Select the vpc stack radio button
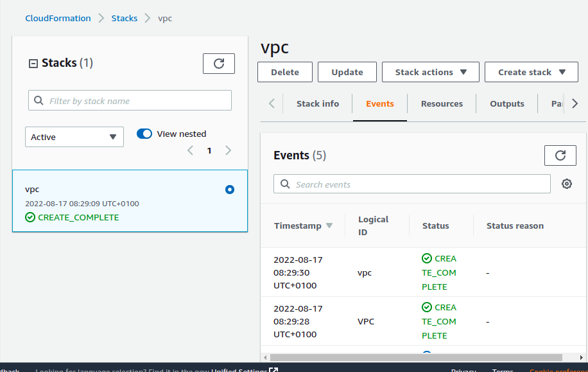The image size is (588, 372). pyautogui.click(x=230, y=190)
